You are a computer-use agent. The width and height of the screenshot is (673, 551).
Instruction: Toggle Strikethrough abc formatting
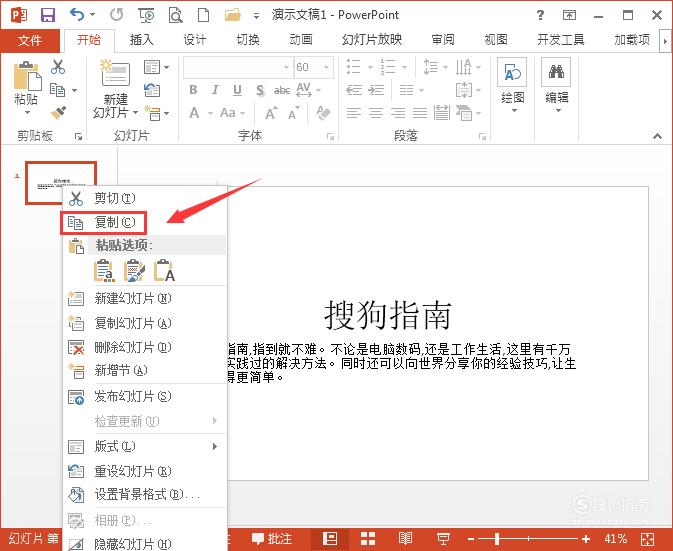[282, 90]
